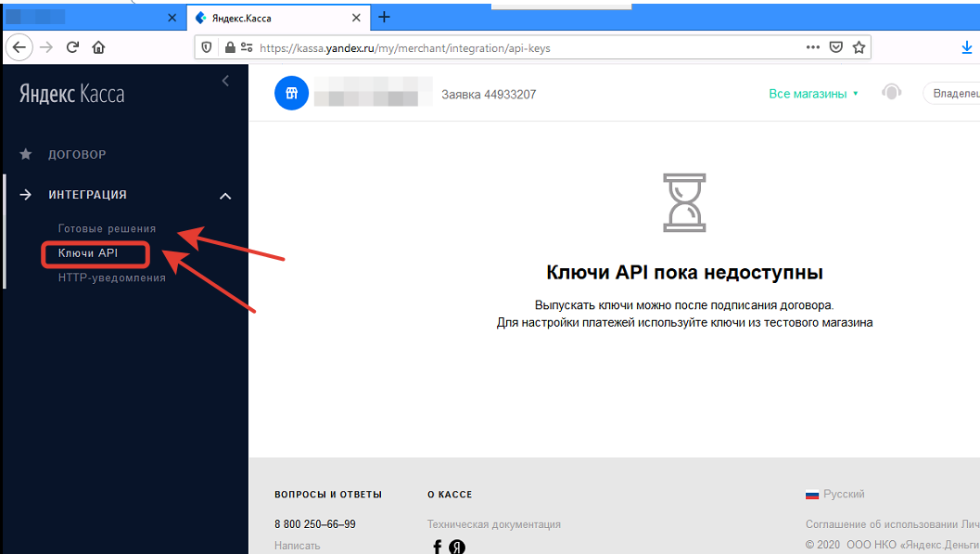Open support headset icon
This screenshot has width=980, height=554.
891,93
